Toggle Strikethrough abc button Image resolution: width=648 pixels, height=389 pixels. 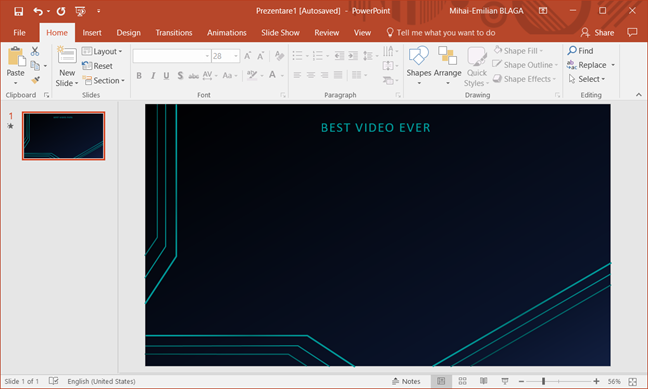pyautogui.click(x=193, y=76)
